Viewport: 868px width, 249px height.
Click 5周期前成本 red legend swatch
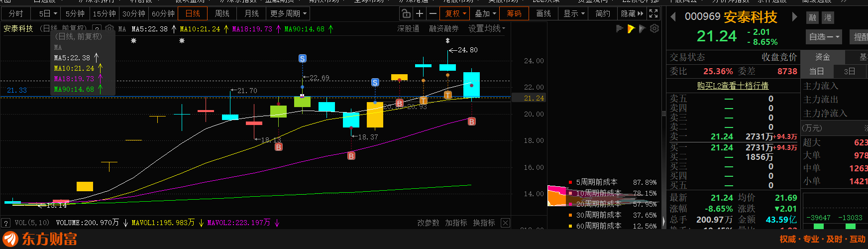click(570, 182)
